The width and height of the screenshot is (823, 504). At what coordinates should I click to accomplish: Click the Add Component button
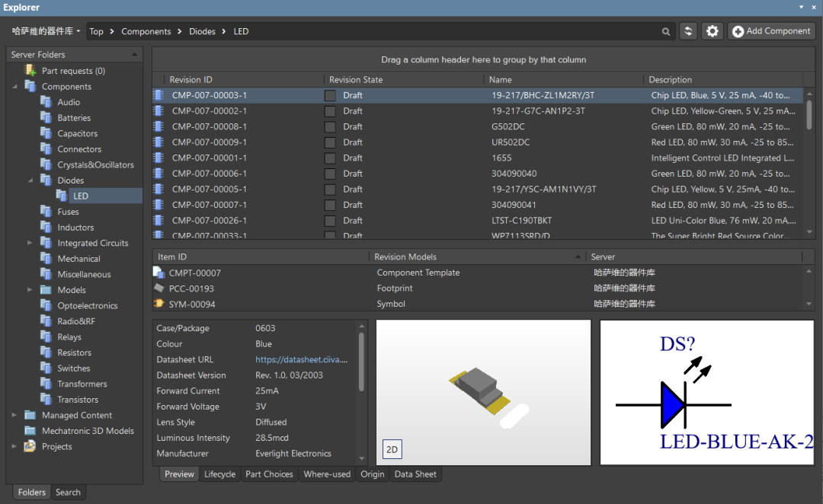pos(771,31)
